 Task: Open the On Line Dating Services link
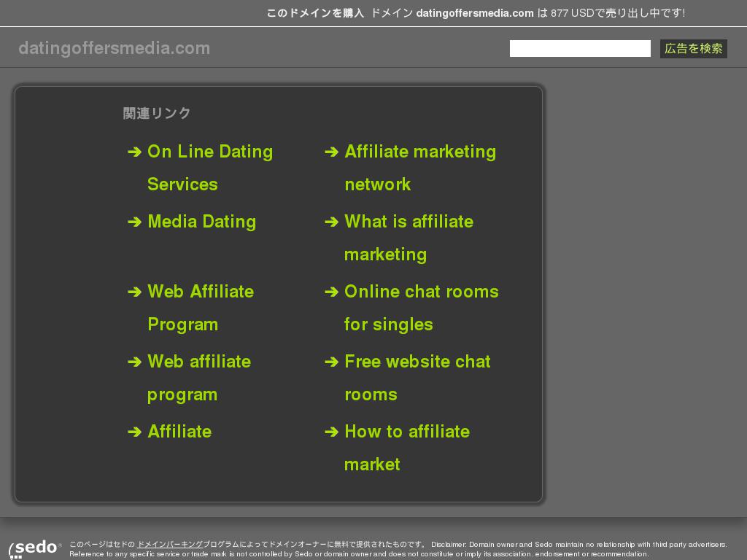click(210, 168)
